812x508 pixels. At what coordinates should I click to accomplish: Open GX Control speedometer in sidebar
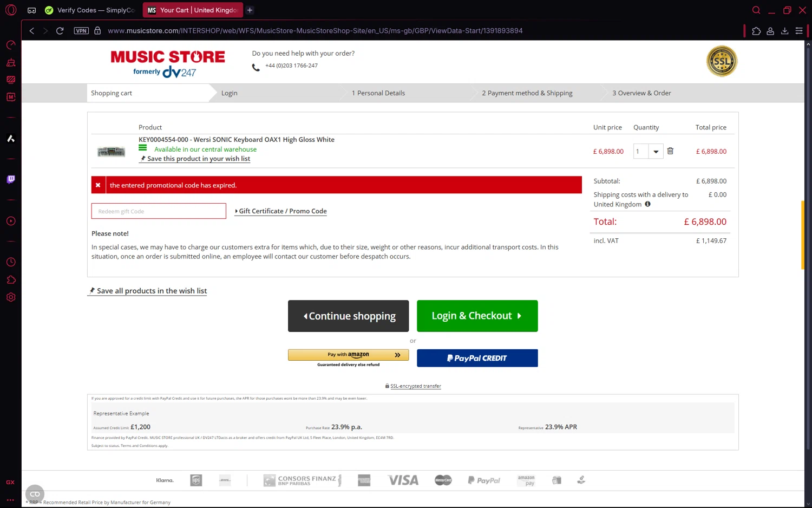tap(11, 45)
